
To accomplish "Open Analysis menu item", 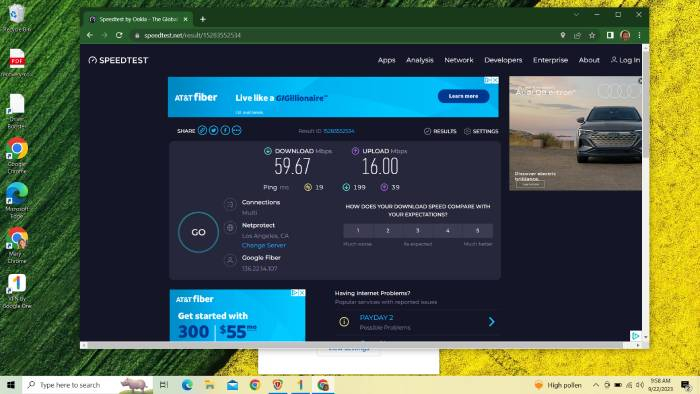I will coord(420,60).
